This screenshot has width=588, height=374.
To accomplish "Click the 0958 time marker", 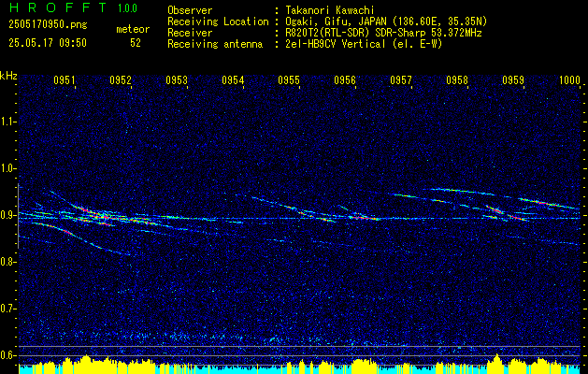I will pyautogui.click(x=457, y=80).
